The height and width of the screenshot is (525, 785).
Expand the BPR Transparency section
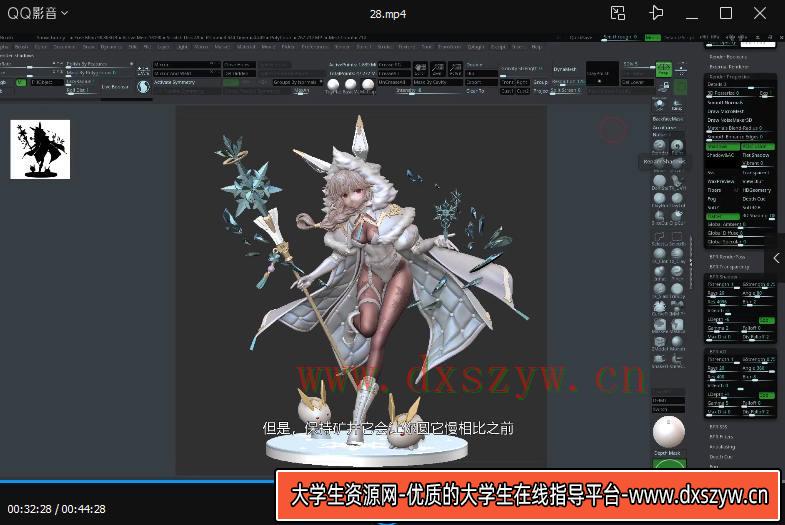tap(729, 267)
